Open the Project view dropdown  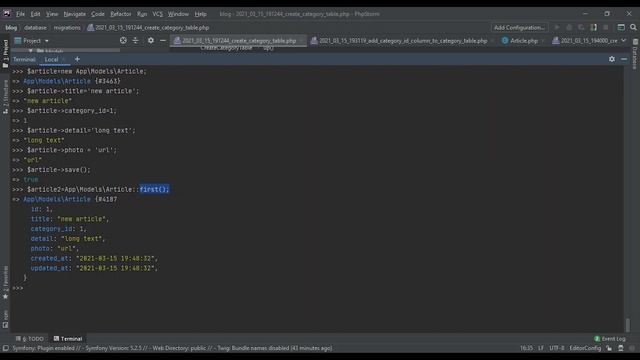(x=32, y=41)
